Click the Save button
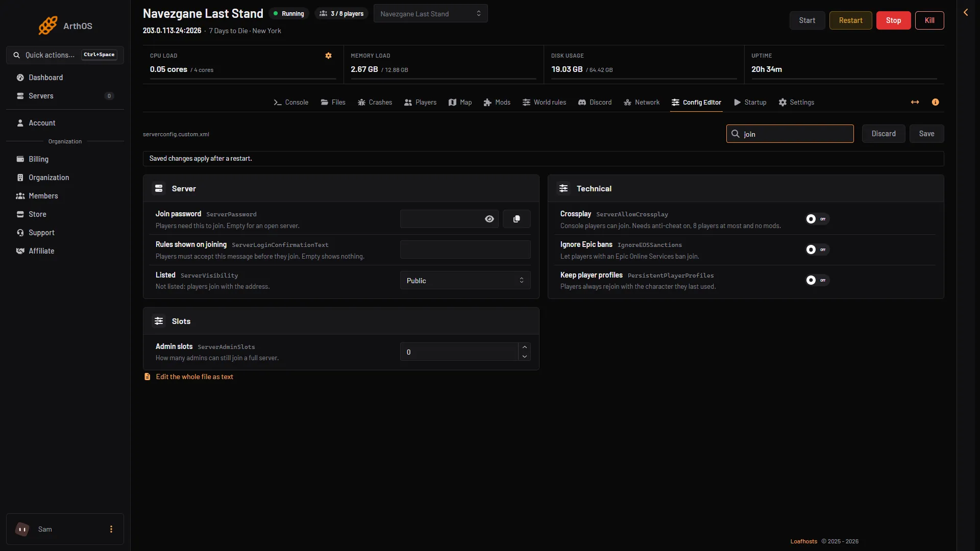 [926, 134]
